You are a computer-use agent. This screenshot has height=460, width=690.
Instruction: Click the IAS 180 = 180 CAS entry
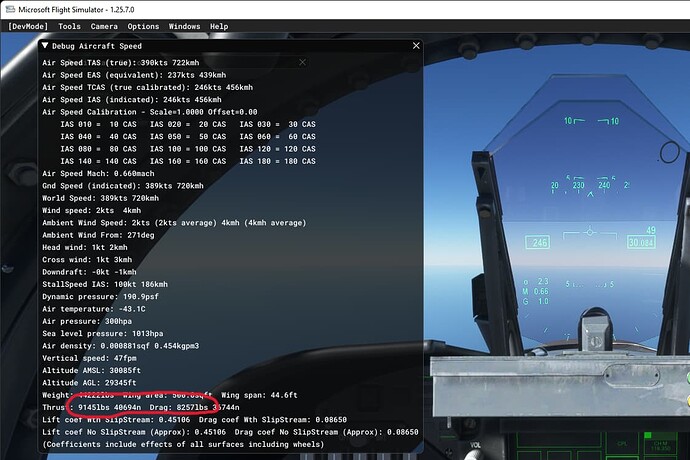(278, 161)
